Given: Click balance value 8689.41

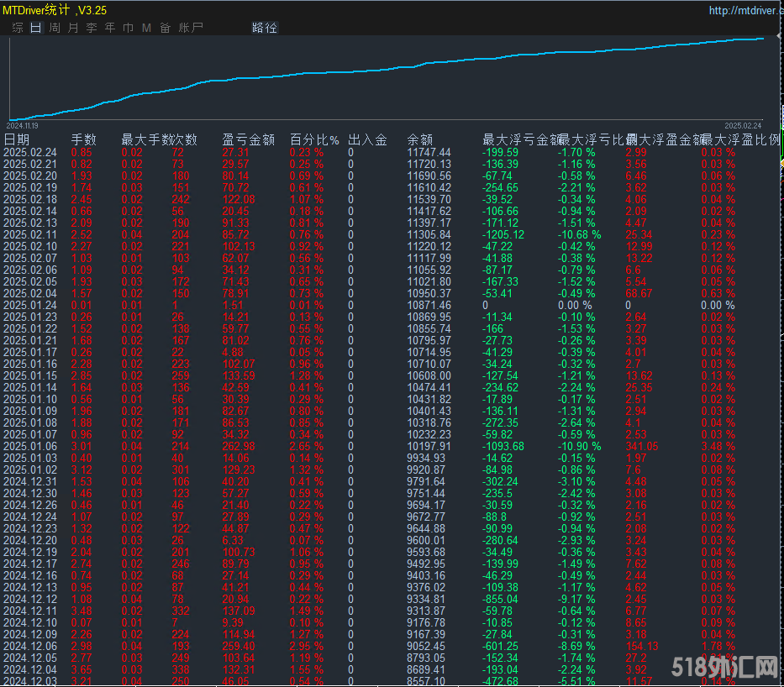Looking at the screenshot, I should [425, 669].
